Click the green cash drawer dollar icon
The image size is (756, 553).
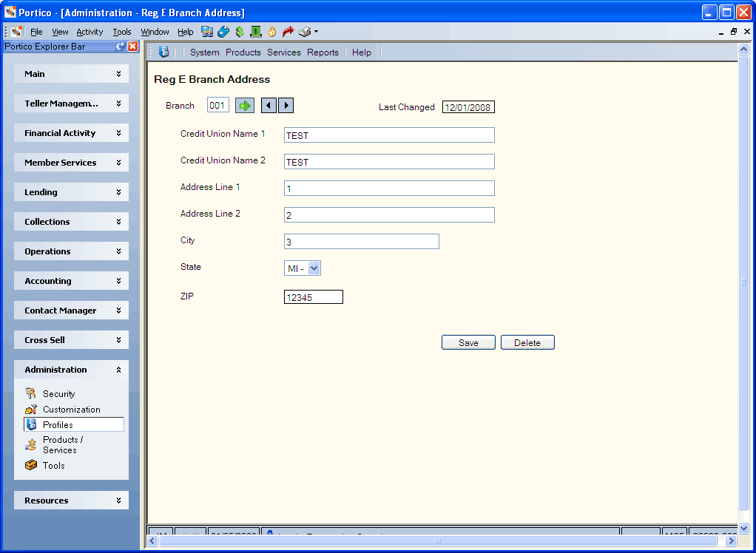click(255, 32)
